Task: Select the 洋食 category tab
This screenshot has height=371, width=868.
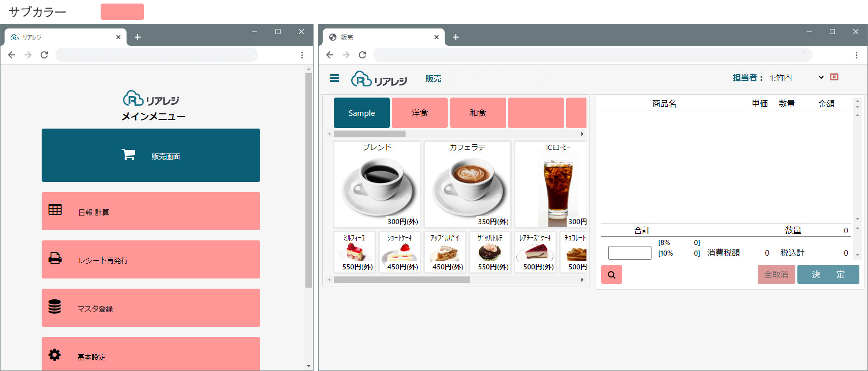Action: 420,113
